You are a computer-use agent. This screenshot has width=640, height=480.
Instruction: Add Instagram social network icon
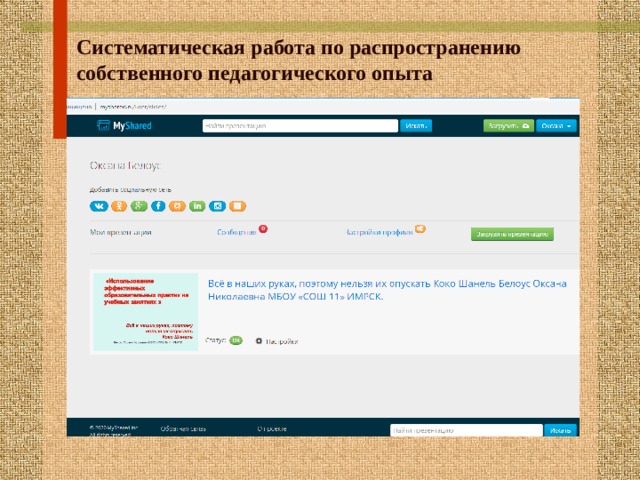217,206
